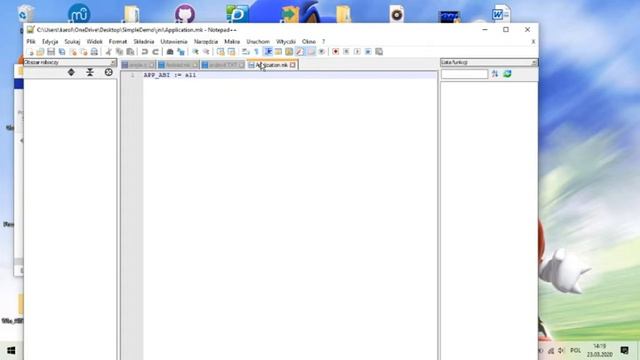Locate current file in Obszar roboczy panel
This screenshot has height=360, width=640.
109,72
